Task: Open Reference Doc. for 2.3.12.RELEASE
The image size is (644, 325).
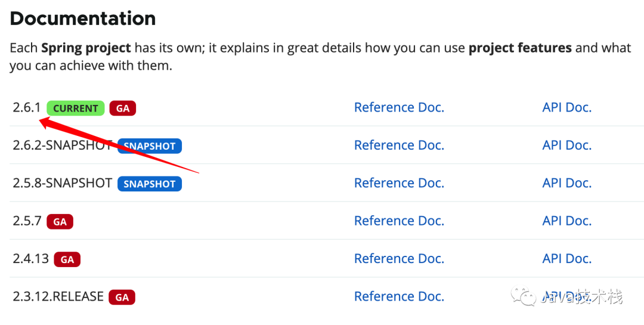Action: (399, 296)
